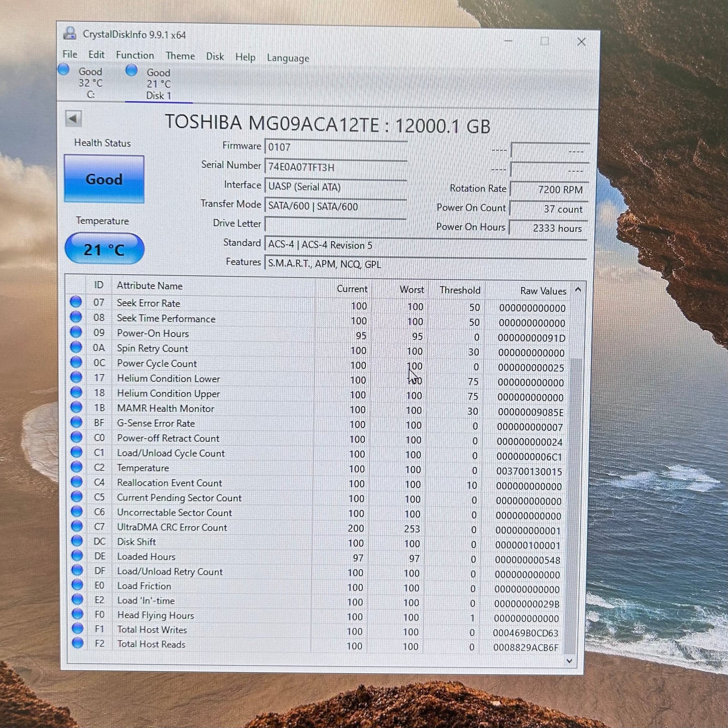Click the status icon for Total Host Writes
Viewport: 728px width, 728px height.
click(78, 628)
